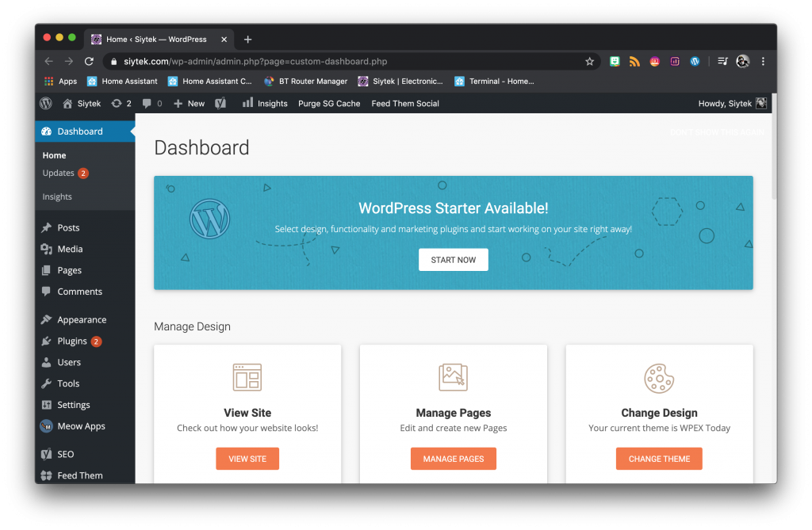Open the Siytek home site link
This screenshot has width=812, height=530.
point(82,104)
